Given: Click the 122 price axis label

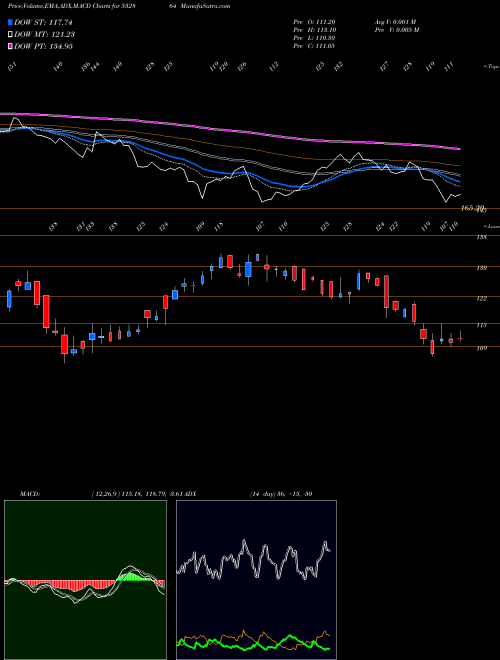Looking at the screenshot, I should [x=481, y=298].
